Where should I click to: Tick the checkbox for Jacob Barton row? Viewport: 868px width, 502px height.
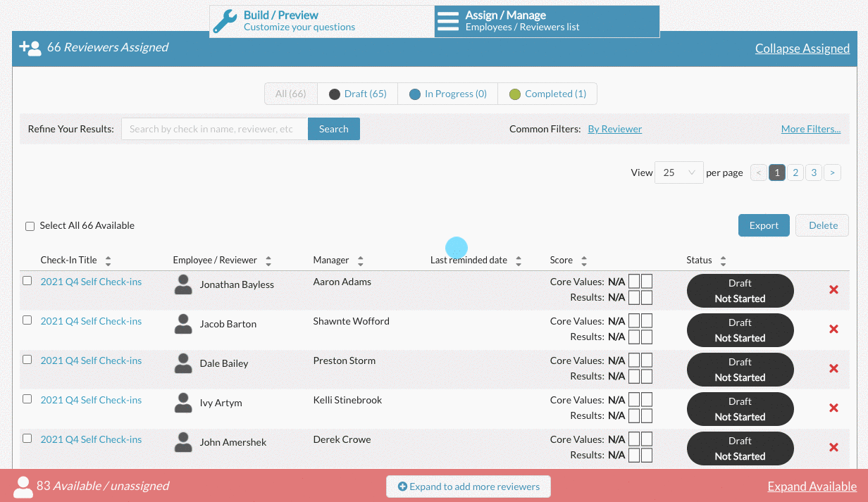pos(27,320)
